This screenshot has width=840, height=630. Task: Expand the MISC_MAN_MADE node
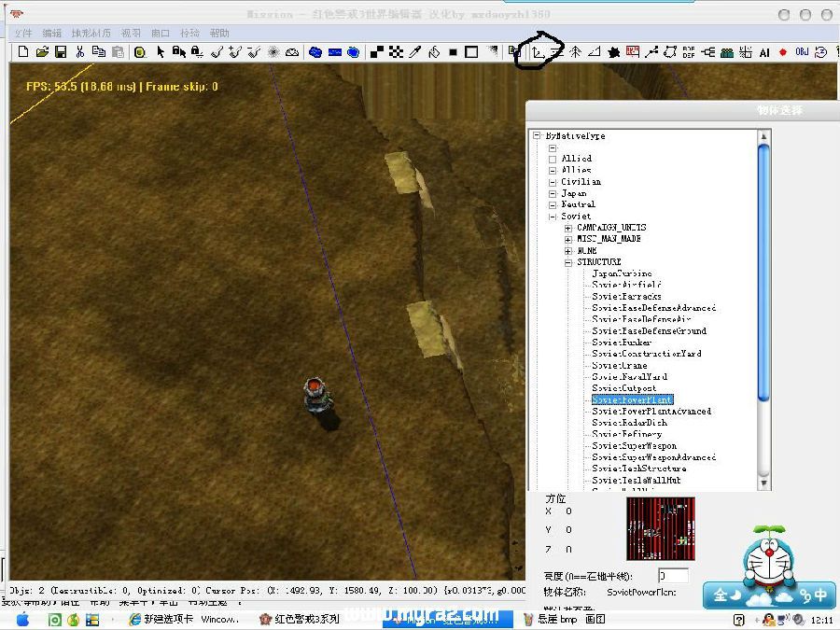pos(567,240)
